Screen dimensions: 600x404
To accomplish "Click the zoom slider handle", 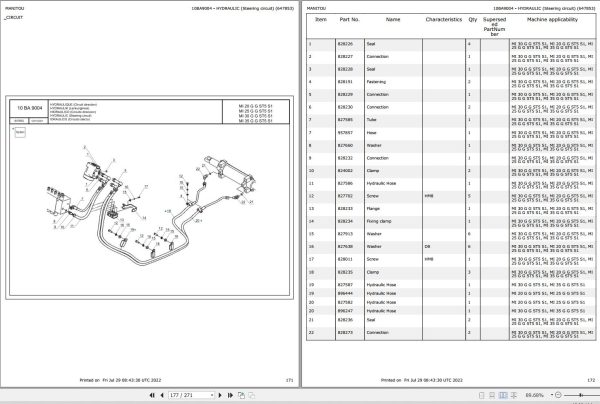I will coord(580,395).
